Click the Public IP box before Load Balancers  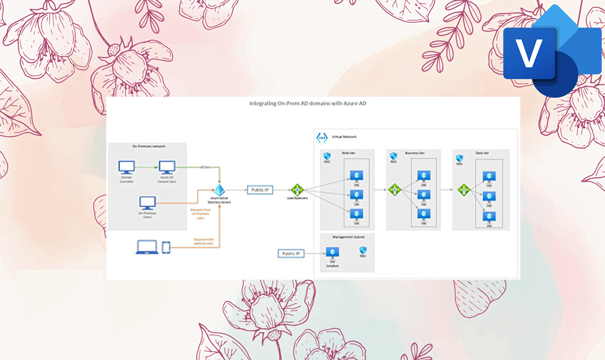click(x=260, y=190)
